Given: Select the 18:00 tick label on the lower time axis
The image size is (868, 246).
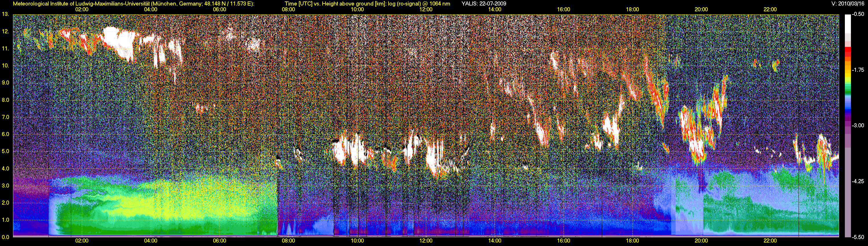Looking at the screenshot, I should 632,241.
